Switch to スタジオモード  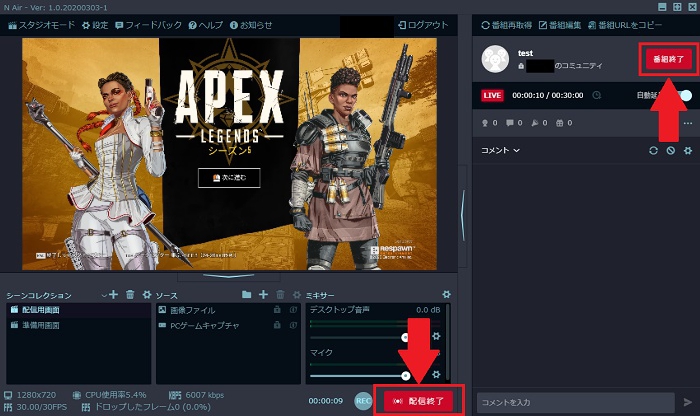coord(42,25)
